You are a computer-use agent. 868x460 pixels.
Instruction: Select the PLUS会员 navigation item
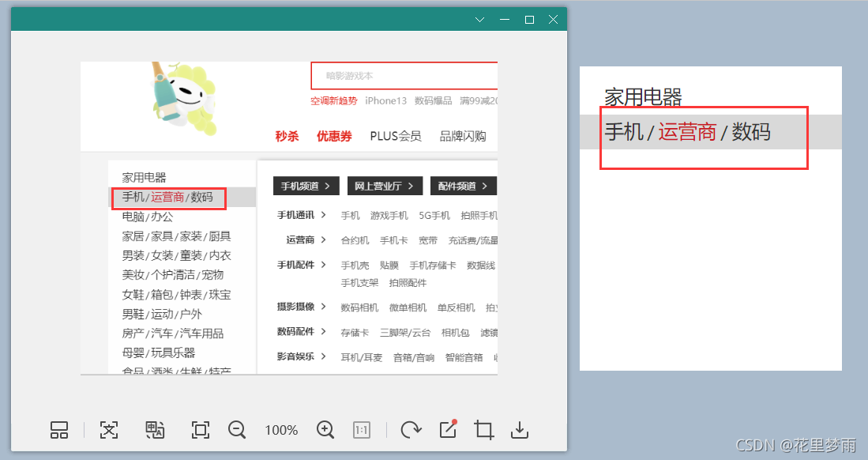(x=395, y=136)
